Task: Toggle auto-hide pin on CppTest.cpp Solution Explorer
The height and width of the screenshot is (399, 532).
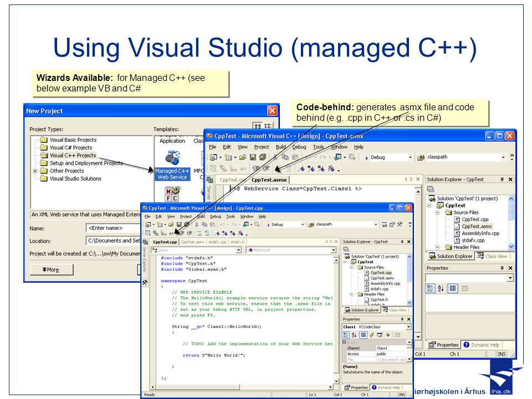Action: point(402,242)
